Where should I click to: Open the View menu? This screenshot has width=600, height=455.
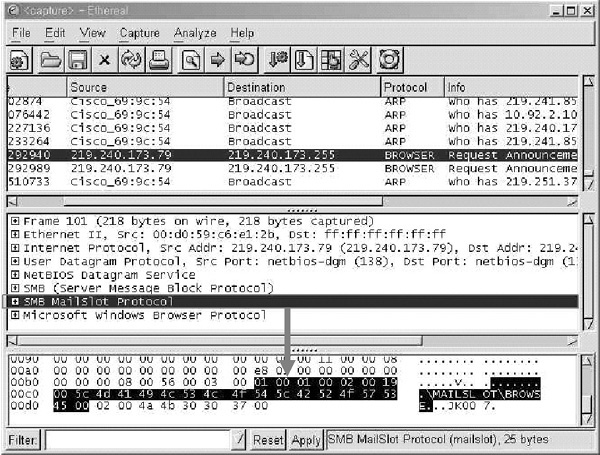tap(92, 33)
